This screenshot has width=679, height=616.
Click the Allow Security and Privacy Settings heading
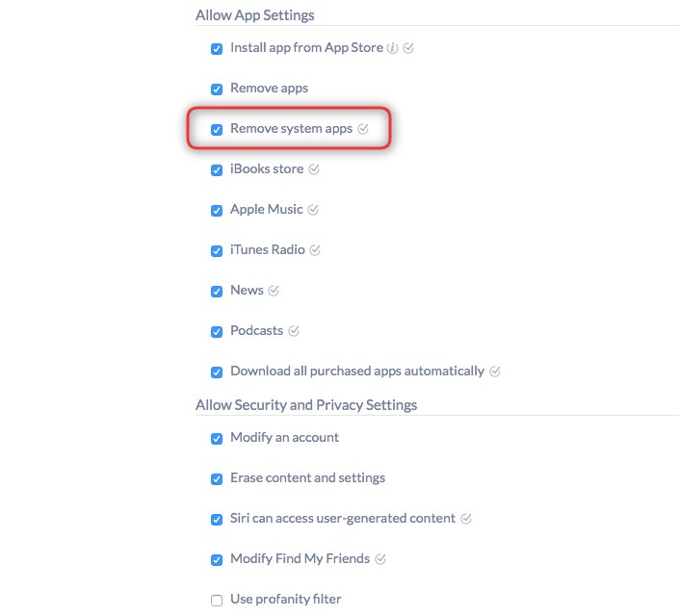(x=306, y=405)
